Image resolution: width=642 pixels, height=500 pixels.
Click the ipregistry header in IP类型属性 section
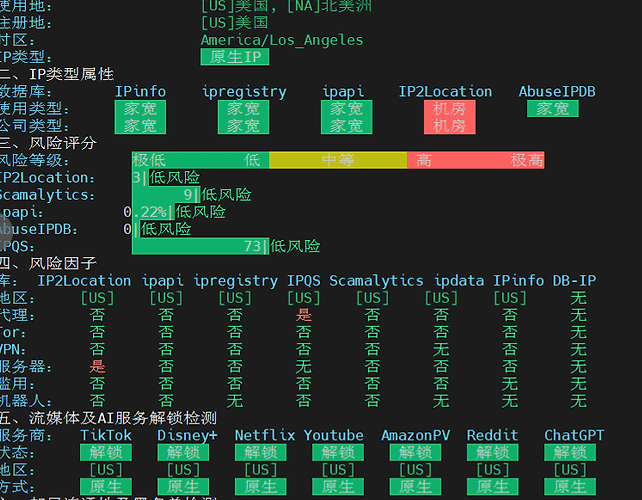coord(244,92)
